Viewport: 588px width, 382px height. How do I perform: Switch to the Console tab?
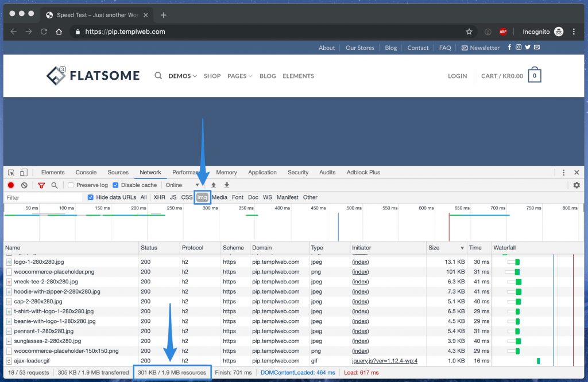(86, 172)
